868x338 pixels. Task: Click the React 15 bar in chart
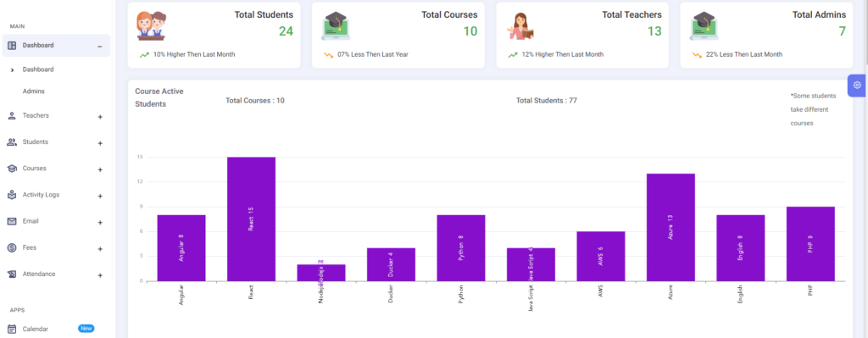(251, 219)
